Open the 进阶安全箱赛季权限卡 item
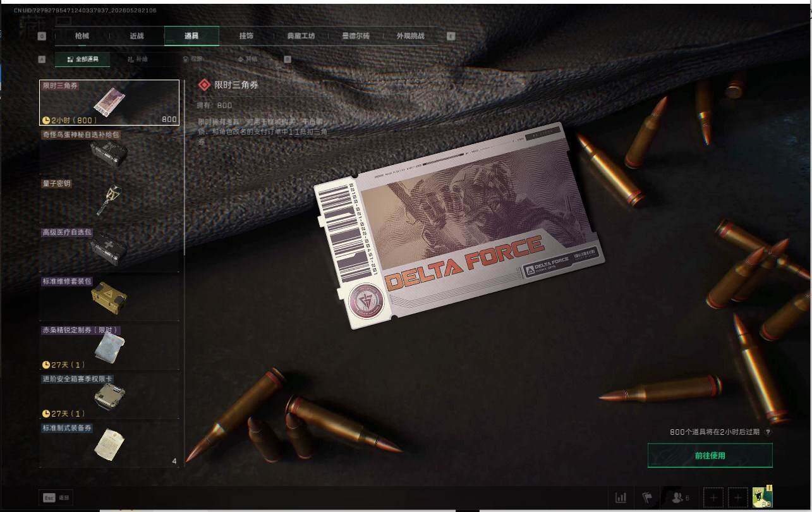 pos(109,396)
